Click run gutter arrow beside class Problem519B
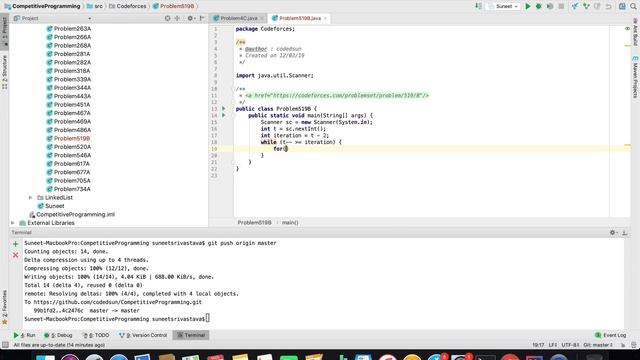 click(224, 109)
